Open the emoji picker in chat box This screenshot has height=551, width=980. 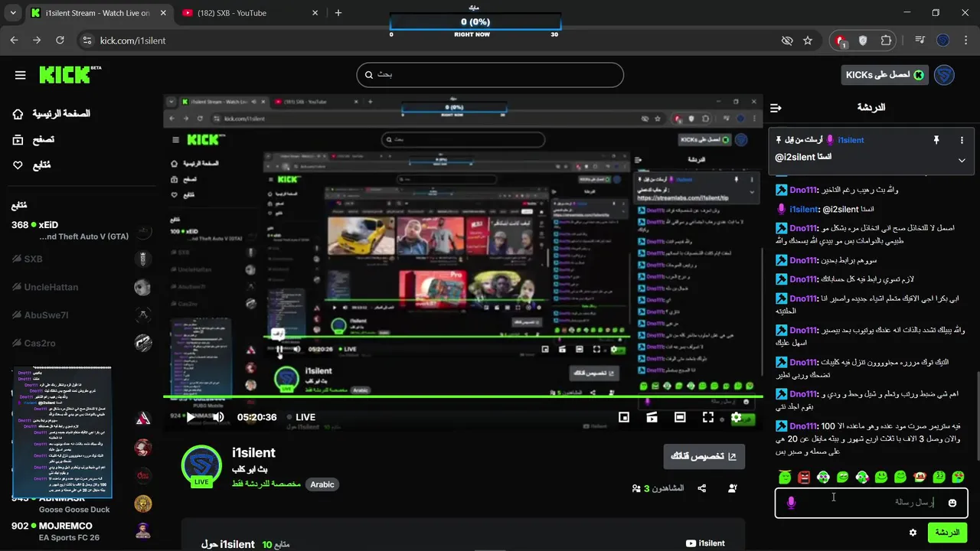(952, 503)
